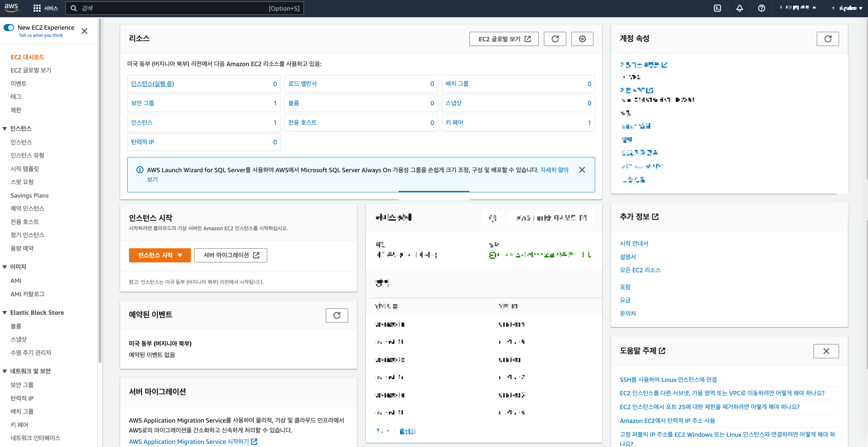The height and width of the screenshot is (447, 868).
Task: Open the AWS CloudShell icon
Action: [717, 8]
